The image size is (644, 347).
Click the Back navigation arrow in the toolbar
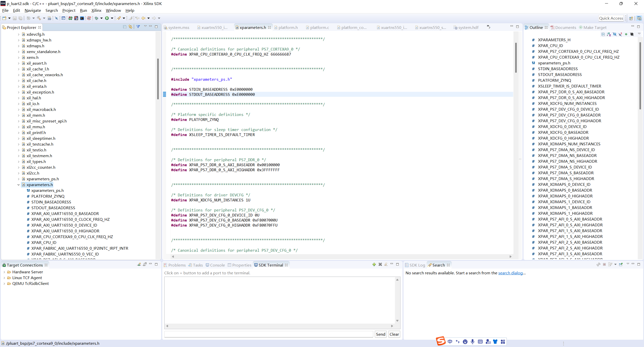[x=144, y=18]
